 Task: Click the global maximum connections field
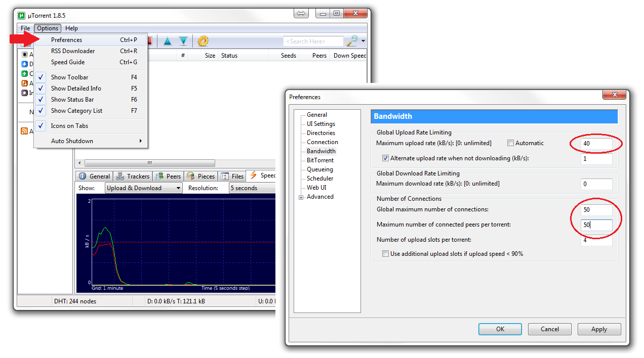pyautogui.click(x=596, y=209)
